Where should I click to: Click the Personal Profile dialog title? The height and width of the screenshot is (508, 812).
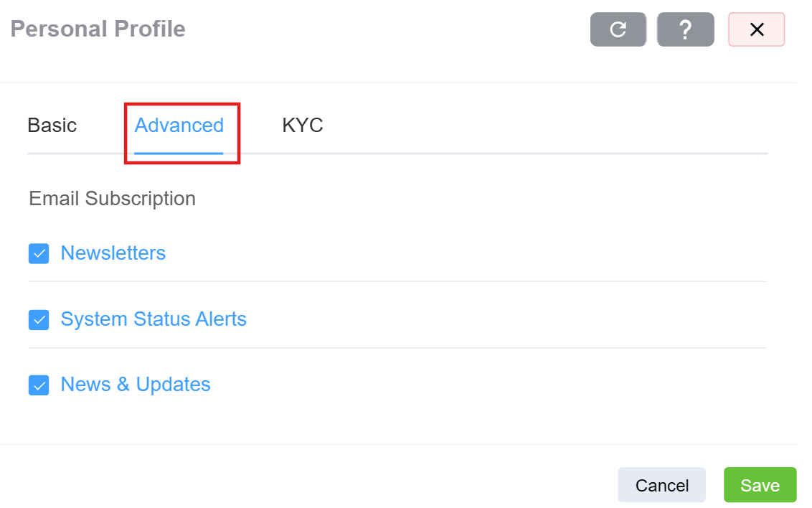coord(98,29)
